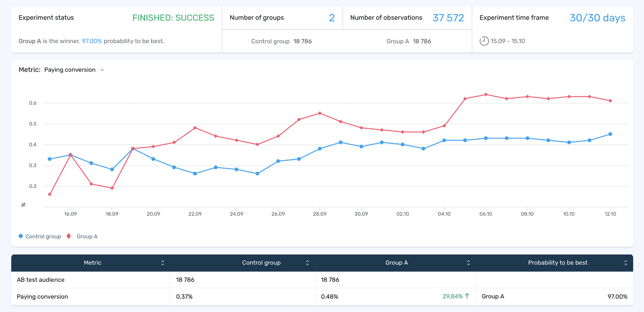Select Group A's peak data point near 06.10
The height and width of the screenshot is (312, 644).
point(486,95)
